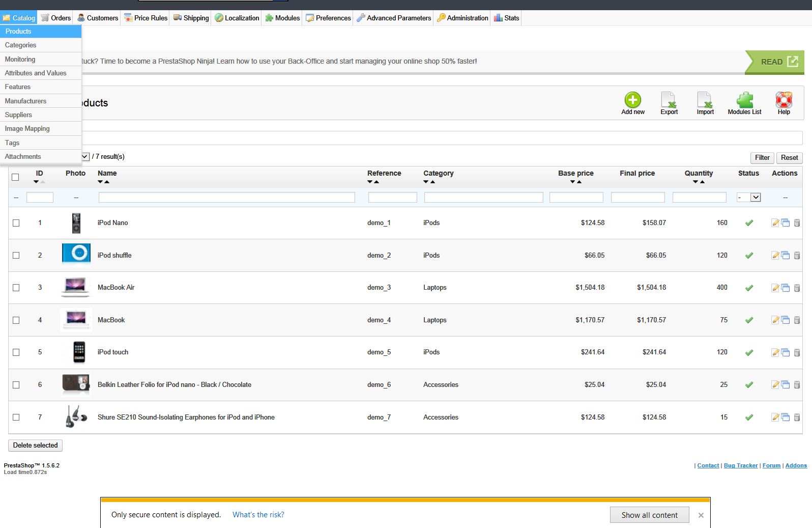Delete the demo_4 MacBook product
The height and width of the screenshot is (528, 812).
tap(797, 320)
